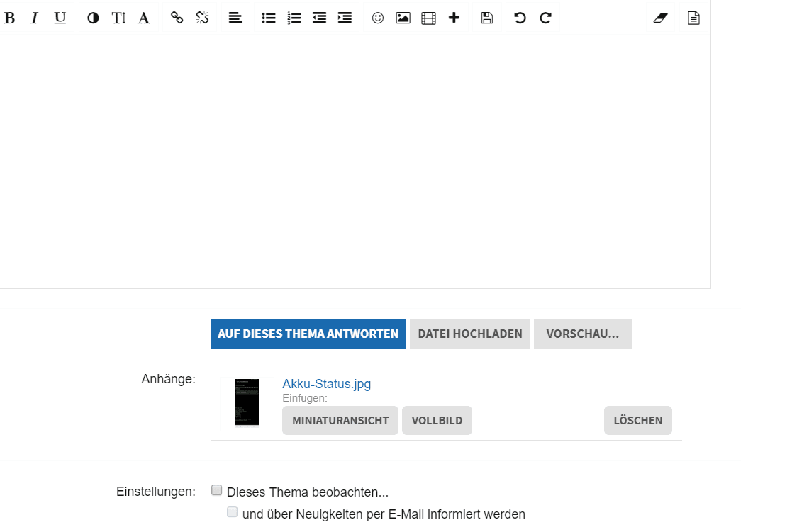Insert a numbered list

(294, 18)
